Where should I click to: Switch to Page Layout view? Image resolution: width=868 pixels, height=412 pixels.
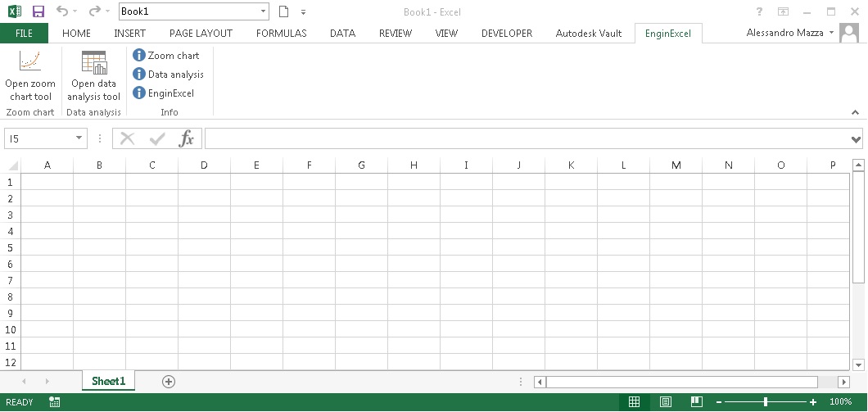(x=666, y=402)
